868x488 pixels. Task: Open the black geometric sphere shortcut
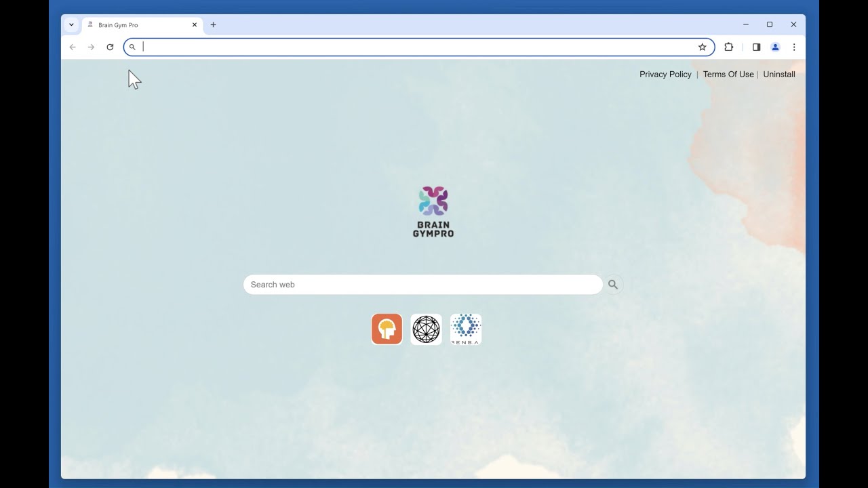coord(426,329)
